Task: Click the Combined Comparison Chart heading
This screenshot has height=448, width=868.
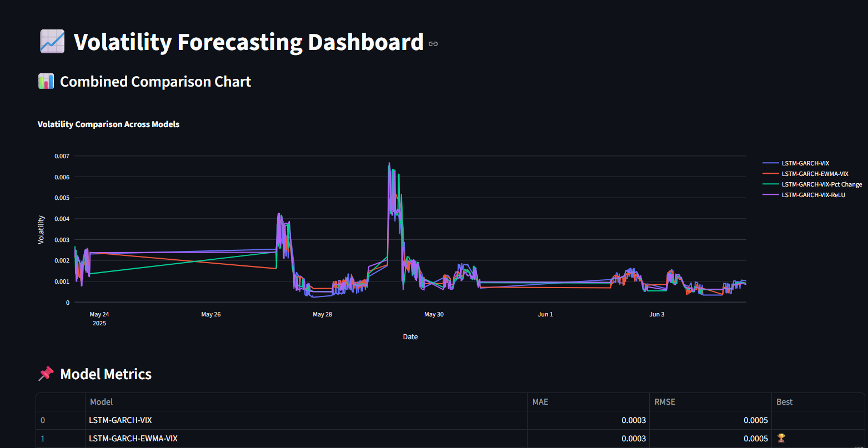Action: click(x=155, y=82)
